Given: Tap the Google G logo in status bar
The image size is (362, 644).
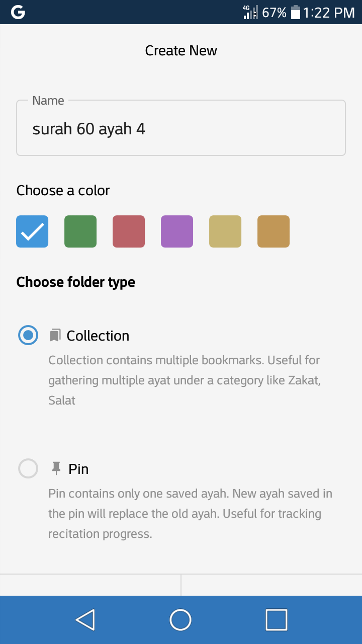Looking at the screenshot, I should pos(18,11).
